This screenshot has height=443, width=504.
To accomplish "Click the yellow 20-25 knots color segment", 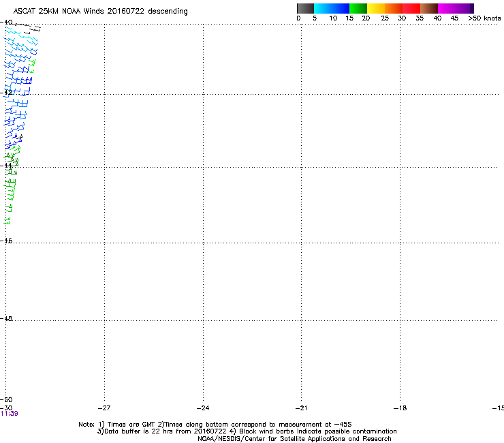I will click(x=376, y=8).
